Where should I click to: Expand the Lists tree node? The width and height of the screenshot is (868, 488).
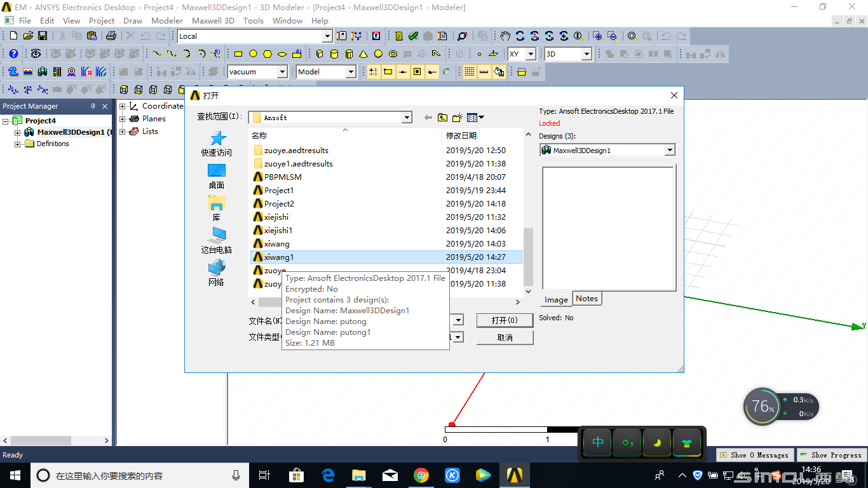tap(123, 132)
